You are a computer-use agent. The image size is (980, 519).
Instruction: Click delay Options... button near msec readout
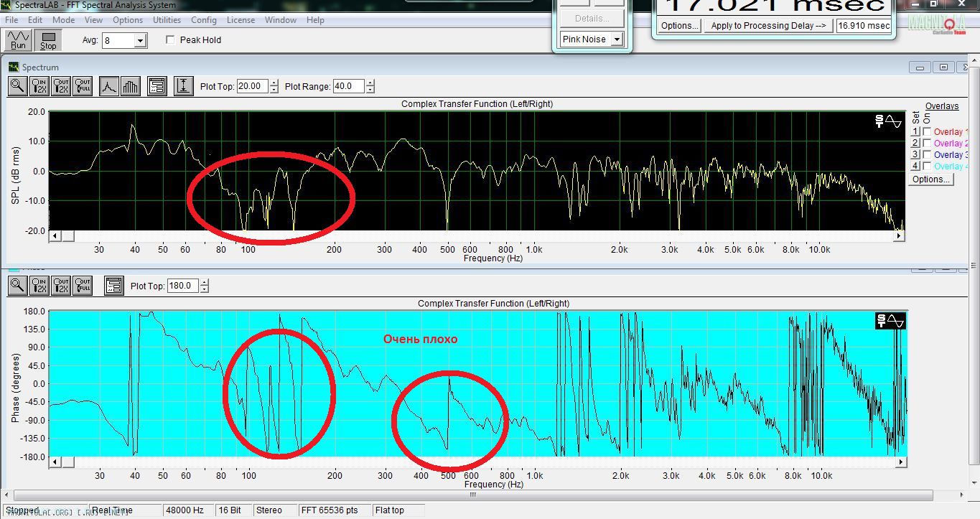click(679, 26)
